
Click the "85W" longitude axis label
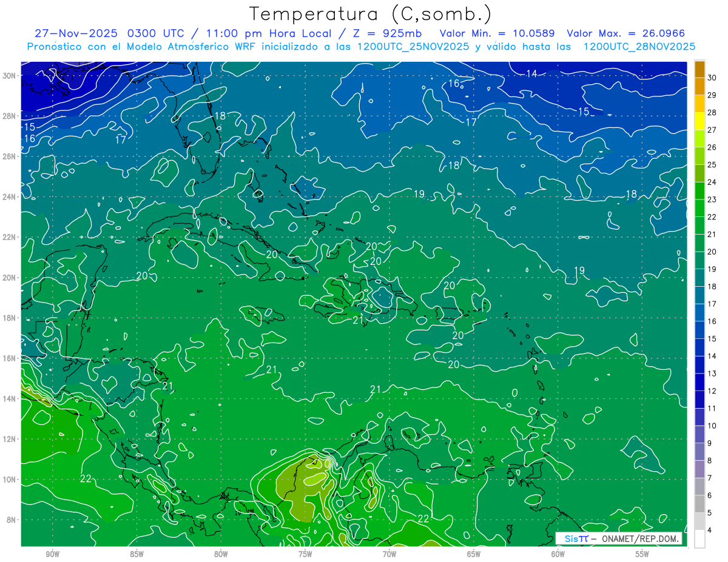[x=136, y=554]
